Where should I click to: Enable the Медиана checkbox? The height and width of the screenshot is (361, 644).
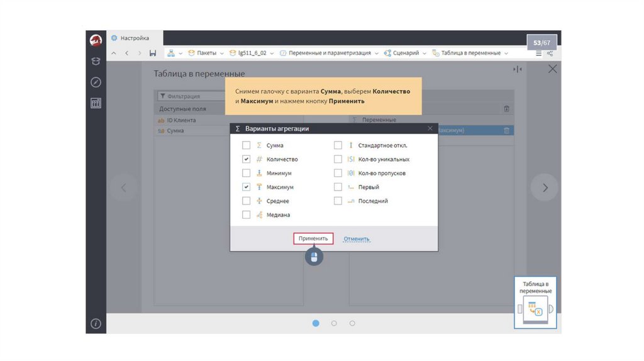246,215
